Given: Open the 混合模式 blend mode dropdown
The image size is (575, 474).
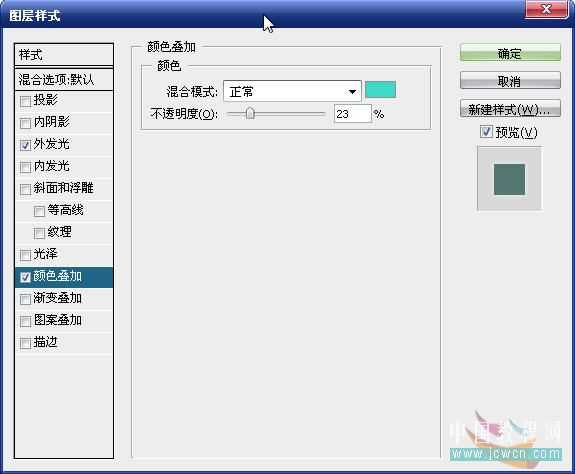Looking at the screenshot, I should [292, 91].
